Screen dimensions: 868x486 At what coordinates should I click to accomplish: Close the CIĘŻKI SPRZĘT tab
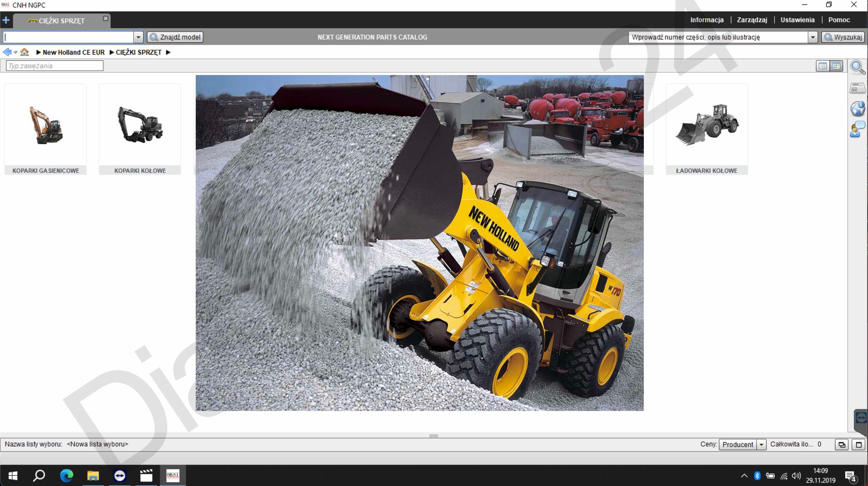(105, 18)
